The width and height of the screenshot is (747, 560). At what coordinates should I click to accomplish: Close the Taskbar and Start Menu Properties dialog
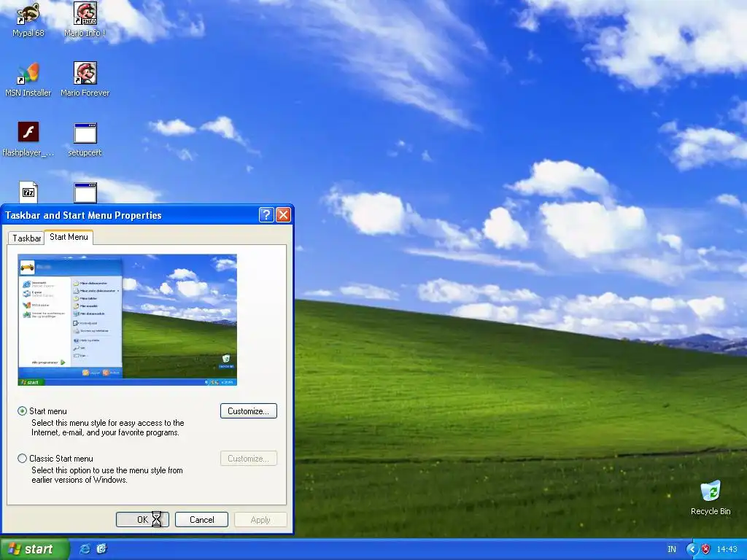284,215
